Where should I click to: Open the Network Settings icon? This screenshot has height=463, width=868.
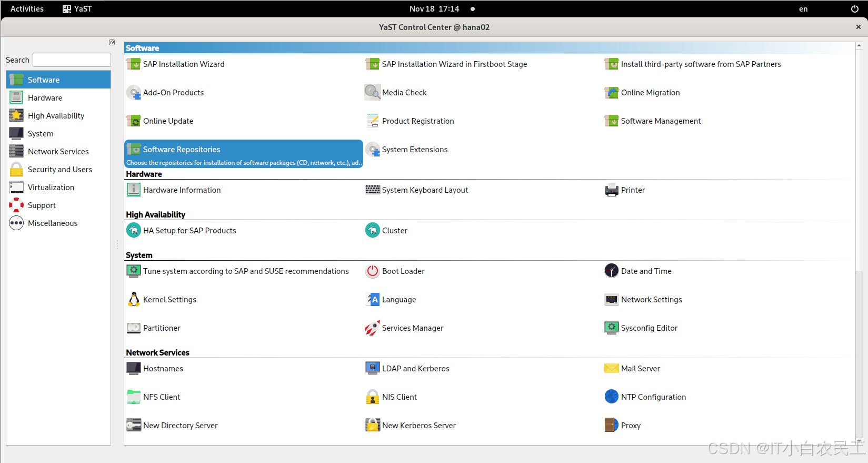612,300
